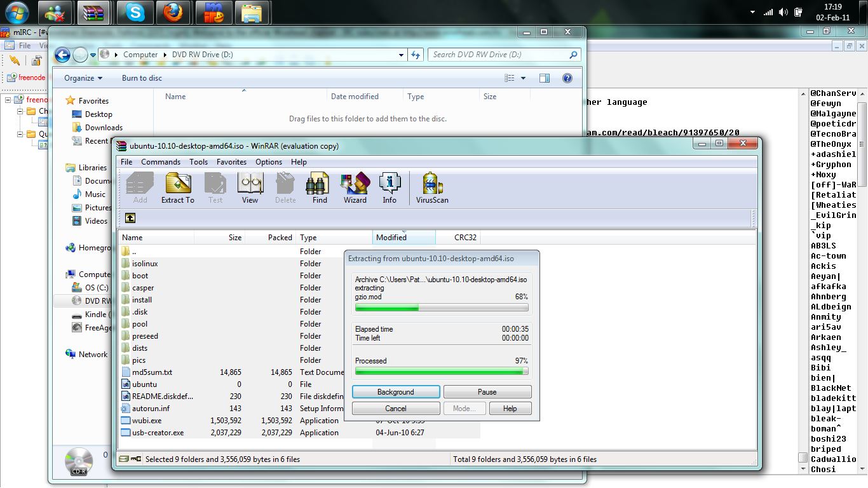
Task: Open the Organize dropdown in Explorer
Action: [83, 78]
